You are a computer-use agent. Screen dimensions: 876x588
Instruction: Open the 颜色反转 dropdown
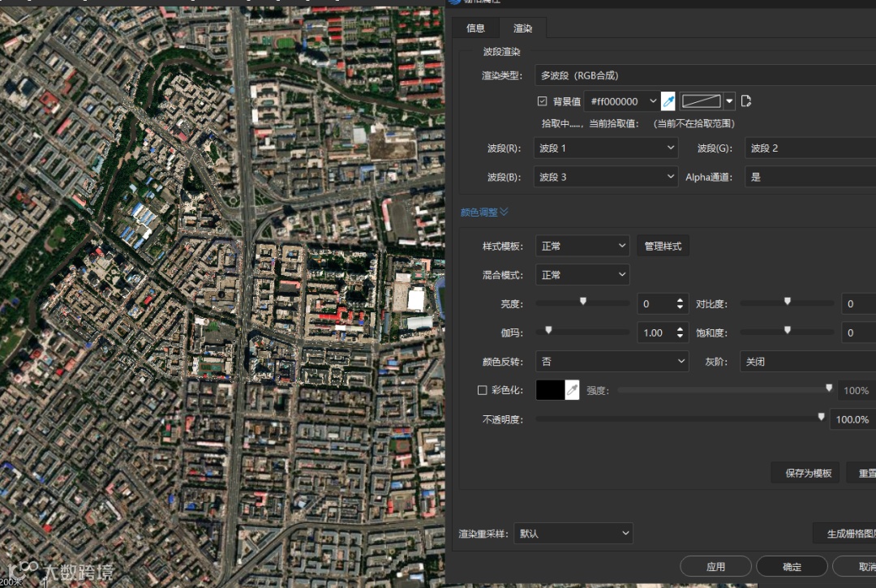(x=612, y=362)
